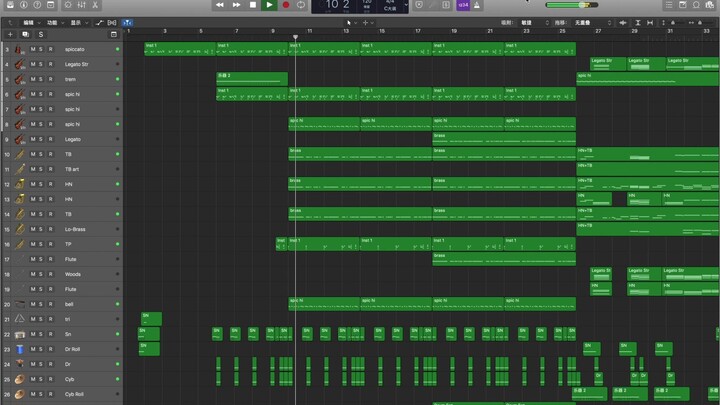Click the Rewind transport button
Screen dimensions: 720x405
tap(219, 5)
